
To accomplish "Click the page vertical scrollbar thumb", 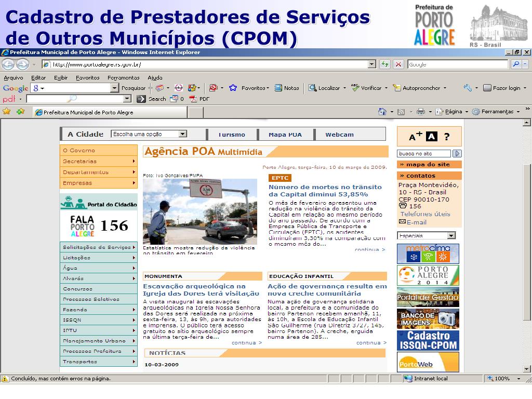I will pyautogui.click(x=527, y=242).
